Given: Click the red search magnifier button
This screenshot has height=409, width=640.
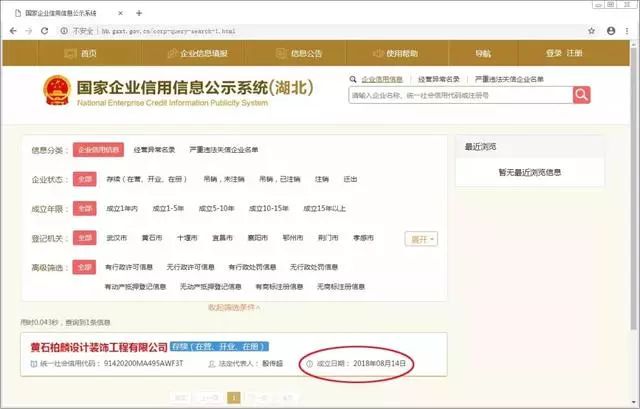Looking at the screenshot, I should point(581,95).
